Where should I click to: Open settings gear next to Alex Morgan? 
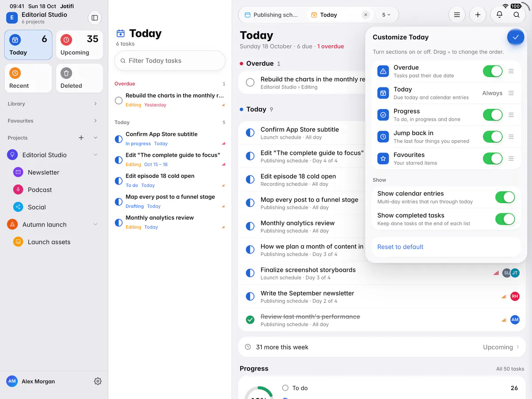pos(98,381)
